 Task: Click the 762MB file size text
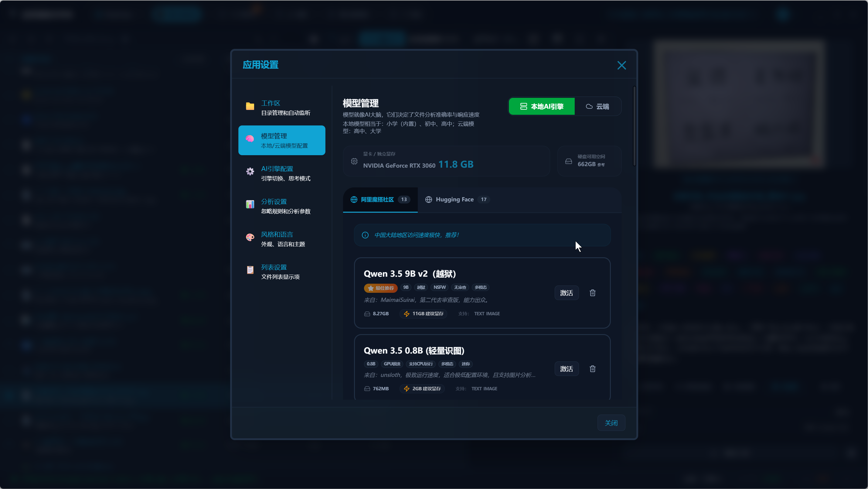[381, 389]
